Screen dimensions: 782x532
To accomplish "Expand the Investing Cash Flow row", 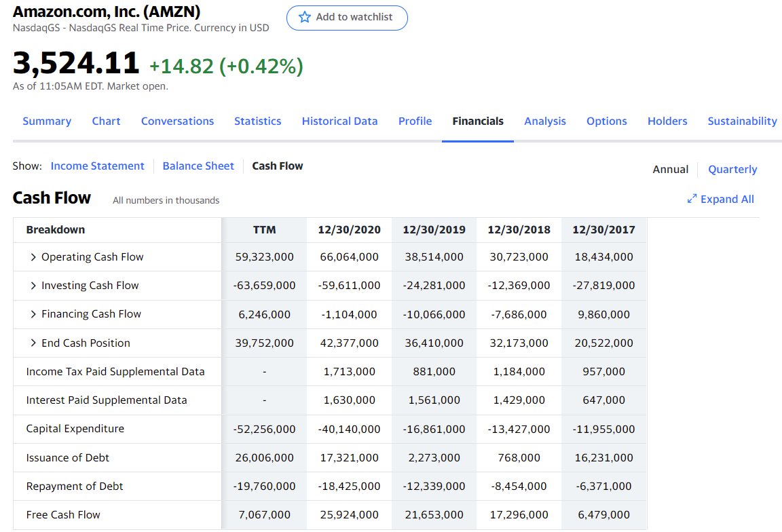I will pyautogui.click(x=33, y=286).
